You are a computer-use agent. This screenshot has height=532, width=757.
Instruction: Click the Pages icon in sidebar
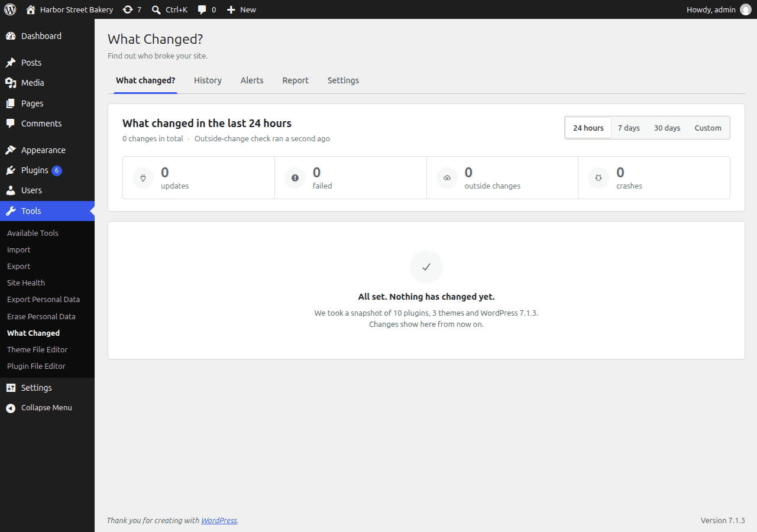[x=11, y=103]
